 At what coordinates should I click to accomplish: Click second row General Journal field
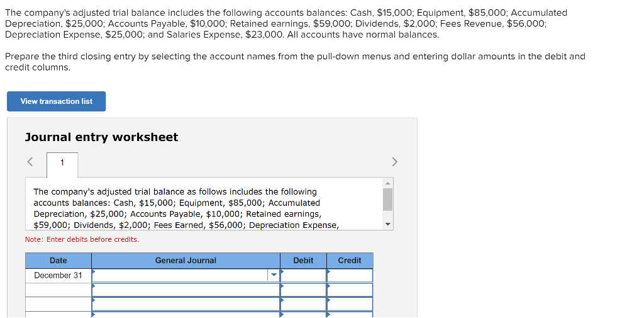click(x=186, y=290)
